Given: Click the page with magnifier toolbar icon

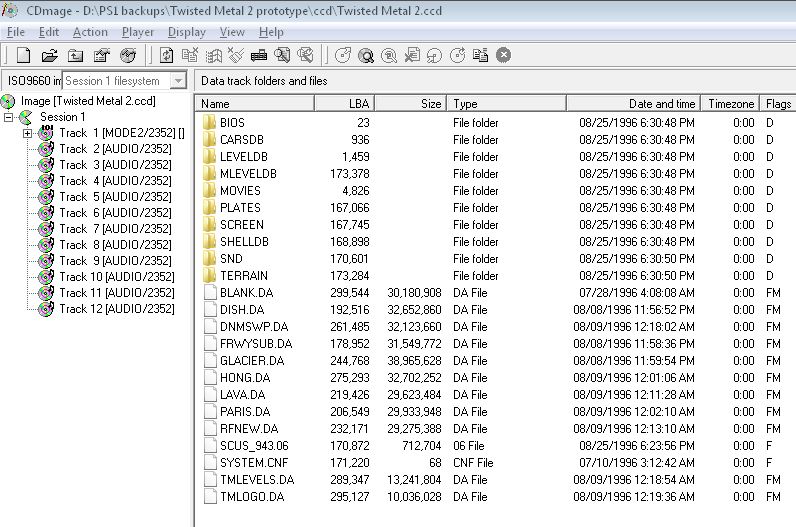Looking at the screenshot, I should tap(282, 55).
